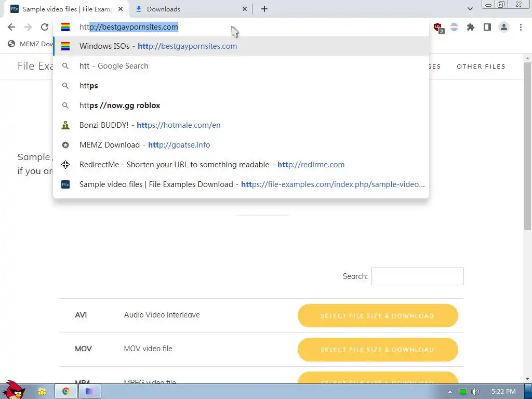Open the OTHER FILES menu
The width and height of the screenshot is (532, 399).
pyautogui.click(x=481, y=66)
